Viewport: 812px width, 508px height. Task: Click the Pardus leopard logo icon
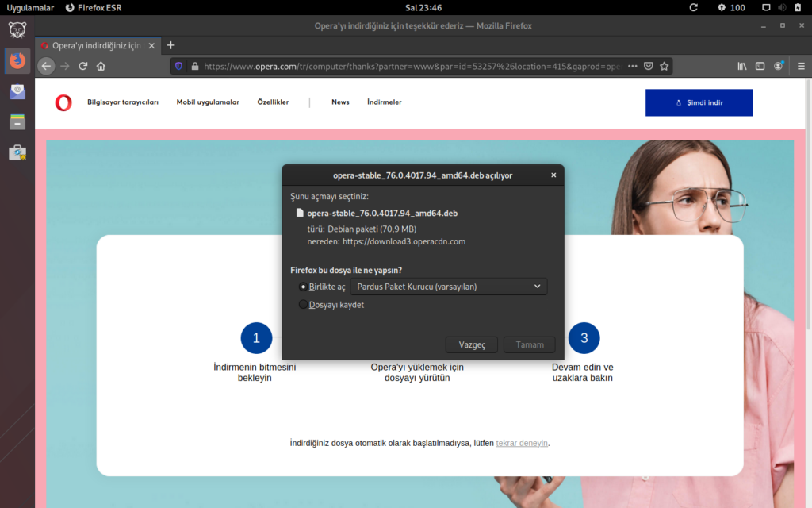click(x=17, y=30)
